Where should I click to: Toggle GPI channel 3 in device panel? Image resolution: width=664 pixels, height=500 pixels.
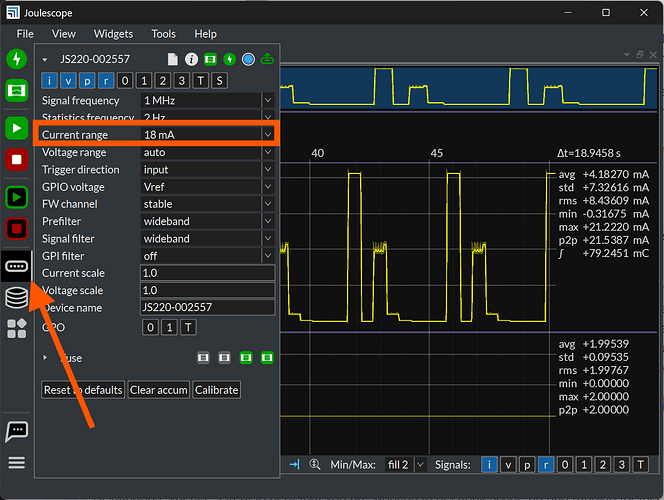[x=182, y=80]
